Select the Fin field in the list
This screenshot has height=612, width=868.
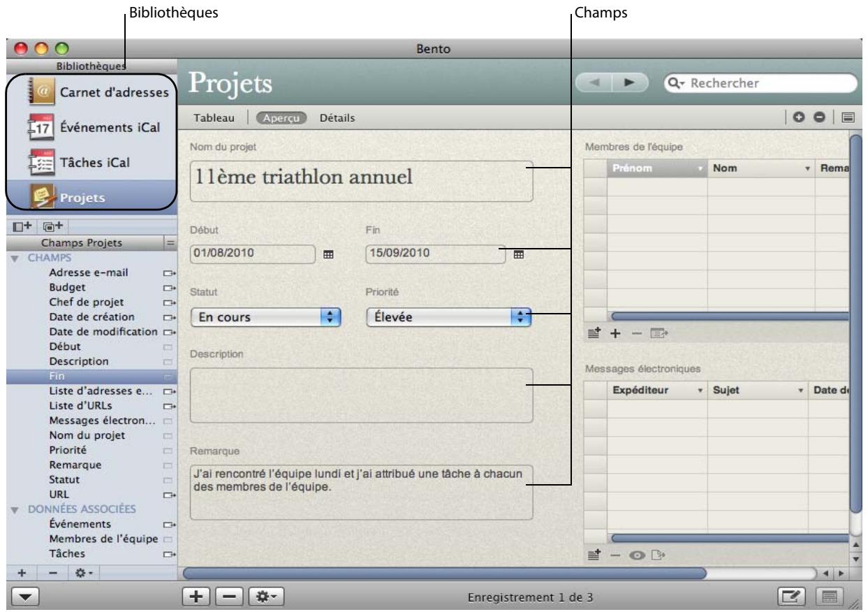pos(91,377)
